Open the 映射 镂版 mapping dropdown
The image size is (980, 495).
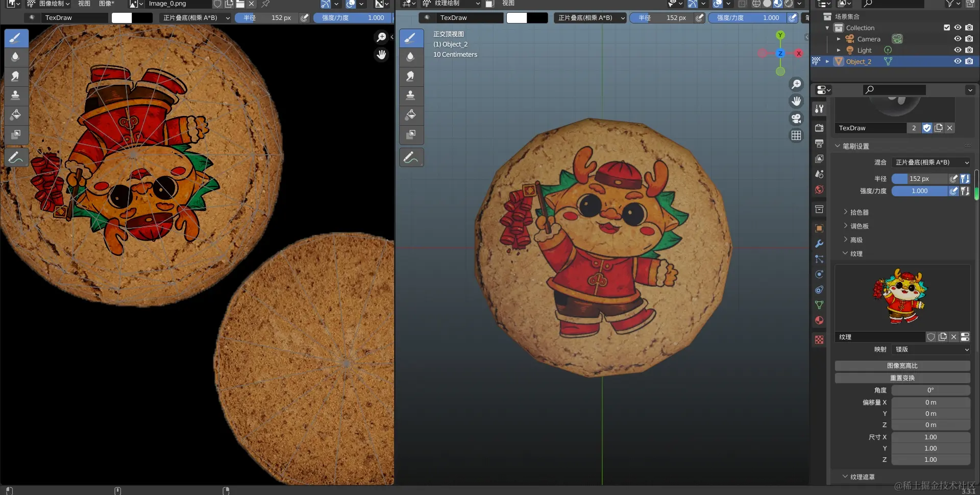932,349
